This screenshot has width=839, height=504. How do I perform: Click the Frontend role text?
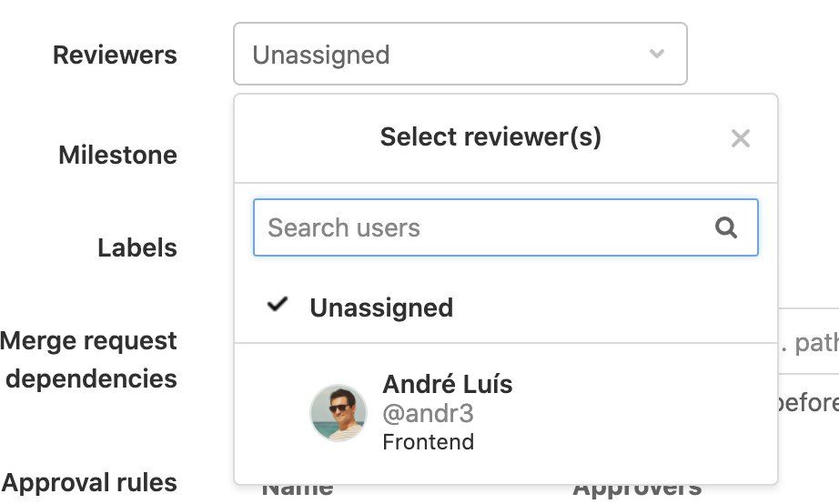pos(428,443)
